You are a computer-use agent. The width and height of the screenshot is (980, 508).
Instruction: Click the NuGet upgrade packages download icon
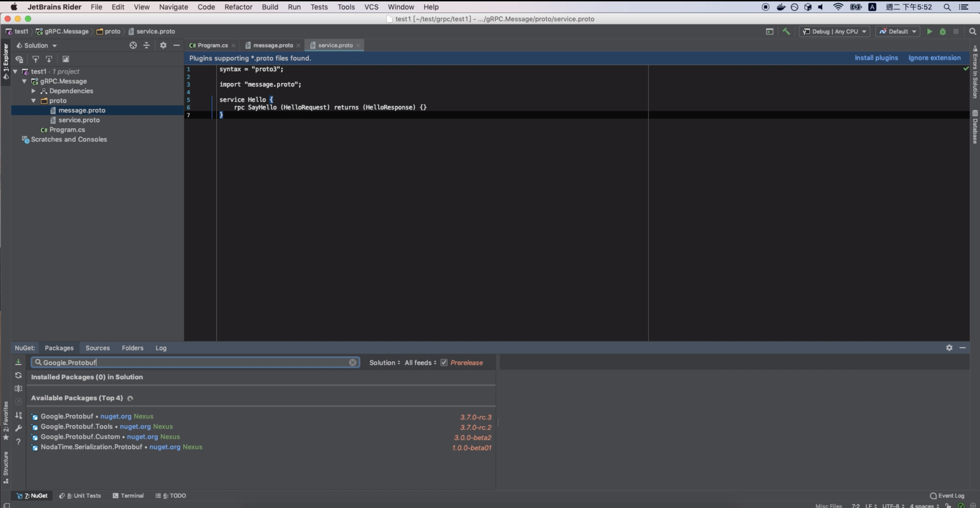click(x=18, y=362)
